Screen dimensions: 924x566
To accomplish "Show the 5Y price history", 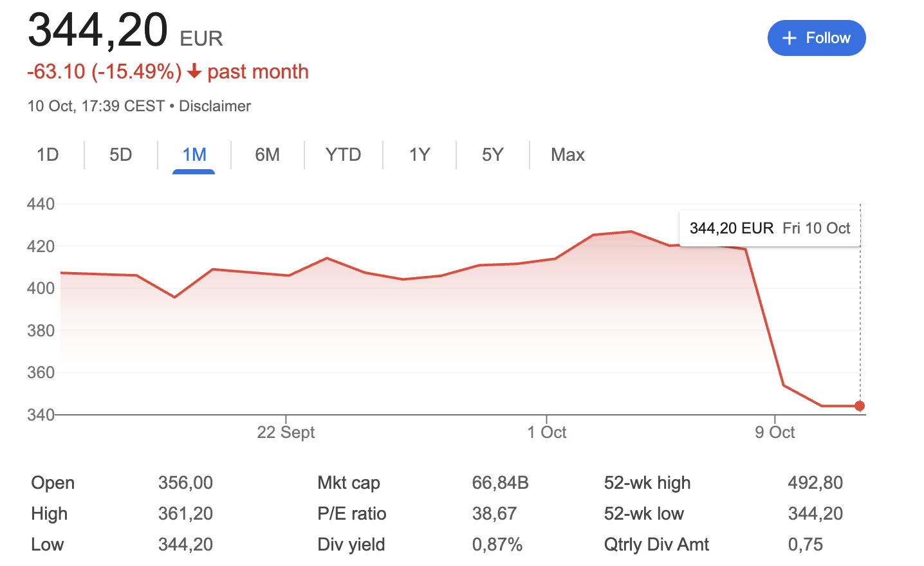I will pos(492,155).
